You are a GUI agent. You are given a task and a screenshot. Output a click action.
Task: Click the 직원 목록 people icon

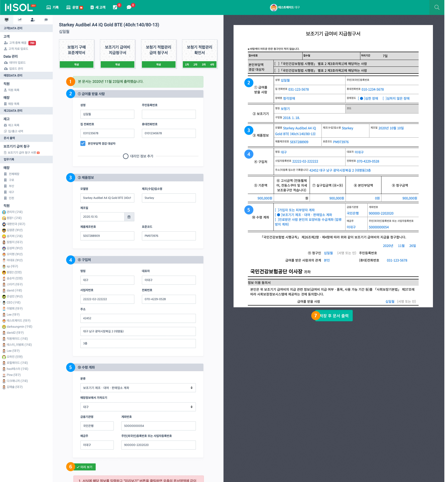5,90
